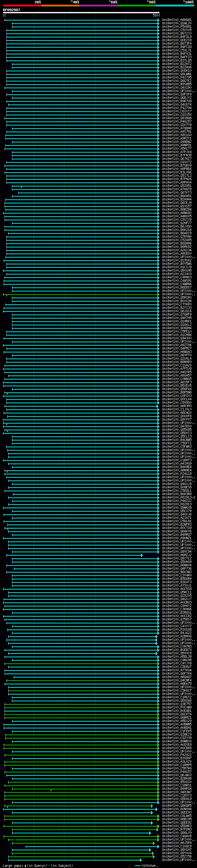Click the UniRef100_B6T2I0 label
Image resolution: width=197 pixels, height=868 pixels.
(176, 33)
